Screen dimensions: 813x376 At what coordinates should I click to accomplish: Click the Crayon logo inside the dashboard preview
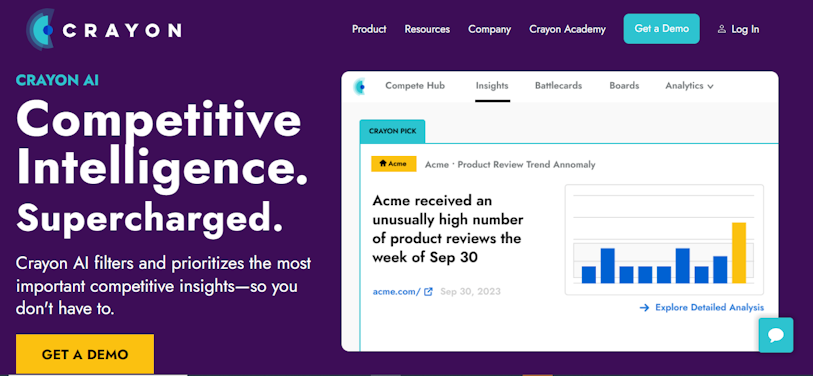tap(359, 86)
